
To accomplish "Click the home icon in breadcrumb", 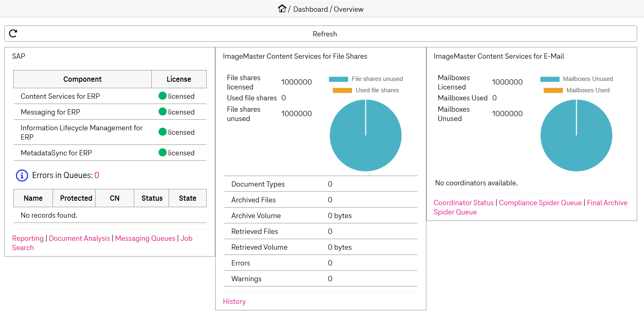I will [x=282, y=8].
